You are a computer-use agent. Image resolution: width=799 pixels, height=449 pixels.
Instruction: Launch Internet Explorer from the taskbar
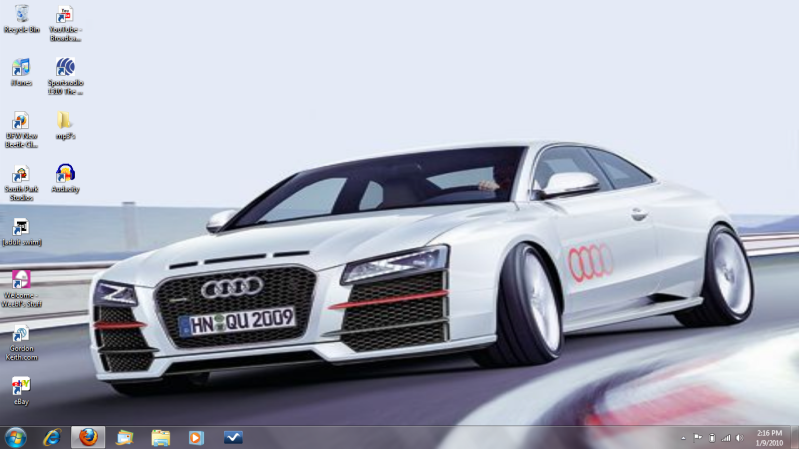pos(52,437)
